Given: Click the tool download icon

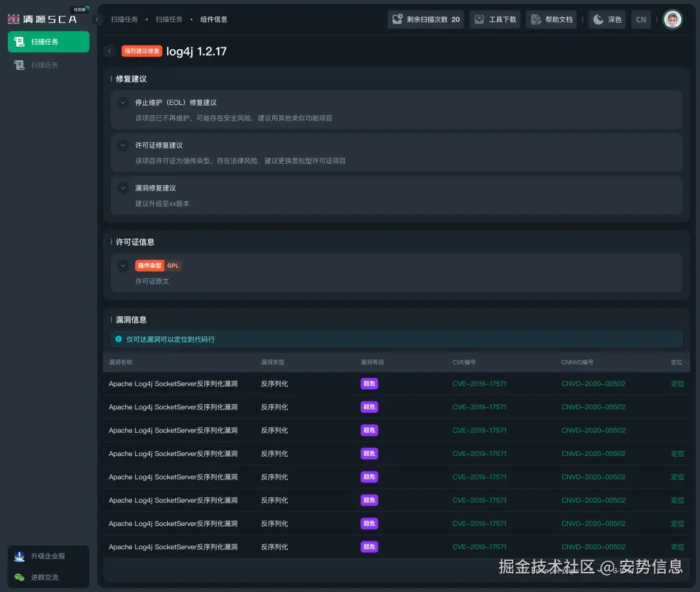Looking at the screenshot, I should click(479, 19).
